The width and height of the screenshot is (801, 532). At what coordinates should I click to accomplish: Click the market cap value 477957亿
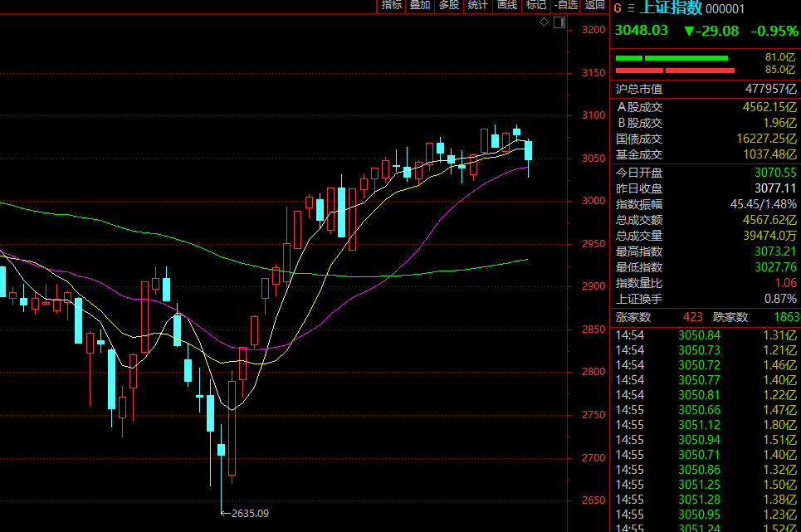[771, 89]
